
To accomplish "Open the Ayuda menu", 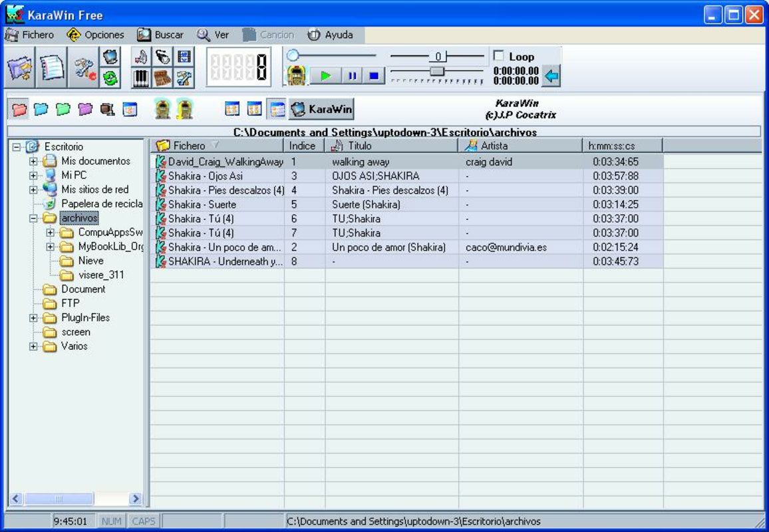I will coord(331,35).
